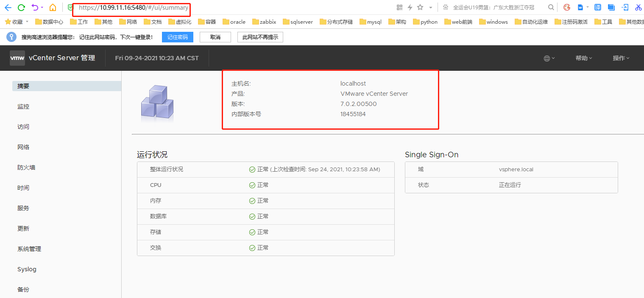Click the 收藏 favorites star

click(x=8, y=22)
